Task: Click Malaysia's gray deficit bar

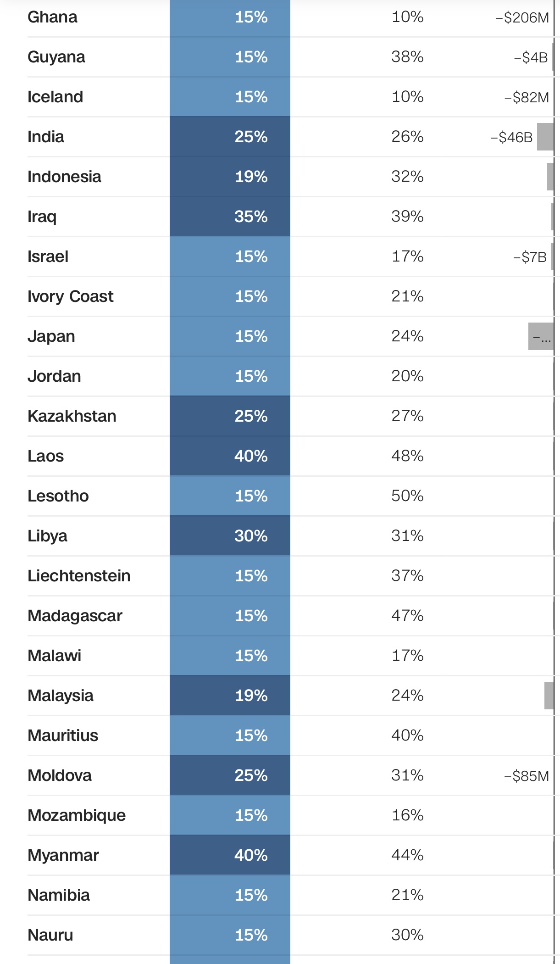Action: click(549, 696)
